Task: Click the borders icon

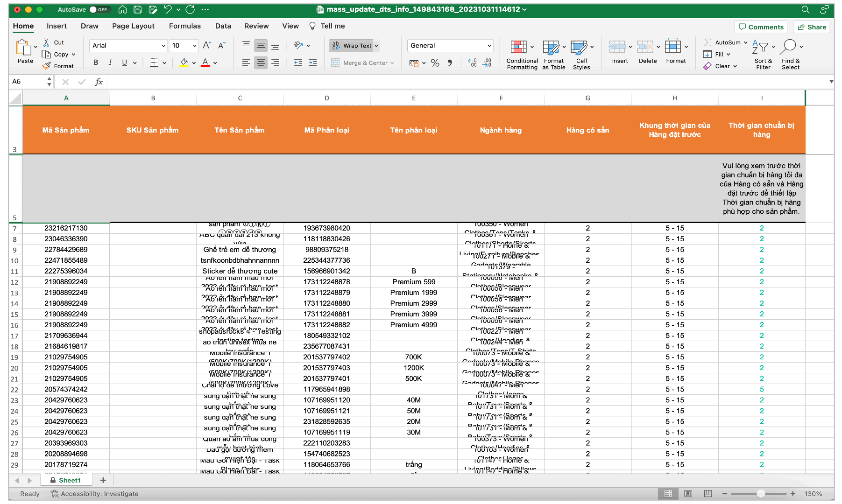Action: coord(154,63)
